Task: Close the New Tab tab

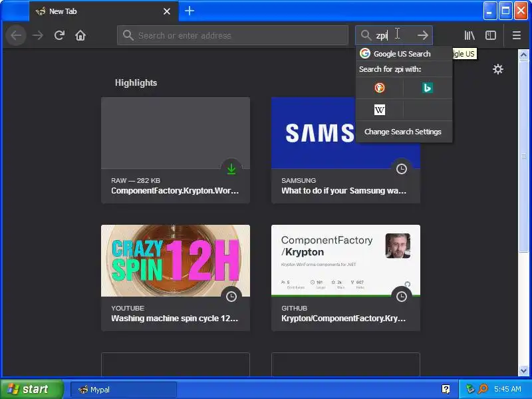Action: [x=167, y=11]
